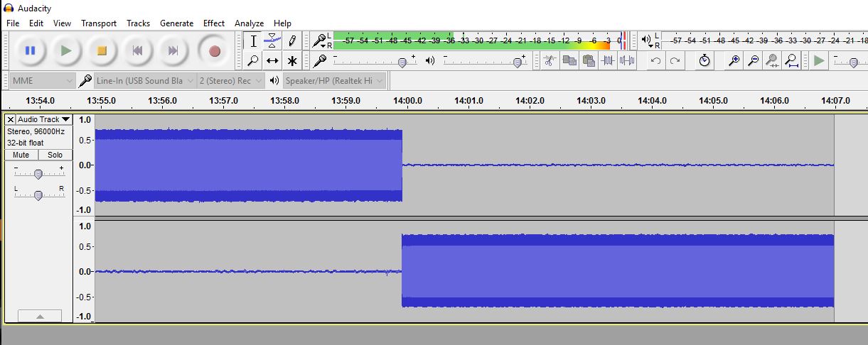
Task: Click the track gain slider handle
Action: click(38, 174)
